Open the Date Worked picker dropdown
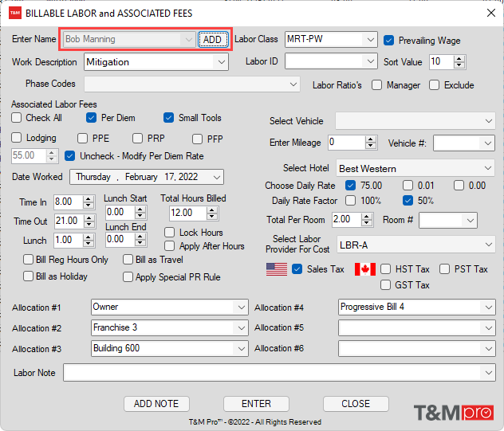The height and width of the screenshot is (431, 504). point(216,177)
